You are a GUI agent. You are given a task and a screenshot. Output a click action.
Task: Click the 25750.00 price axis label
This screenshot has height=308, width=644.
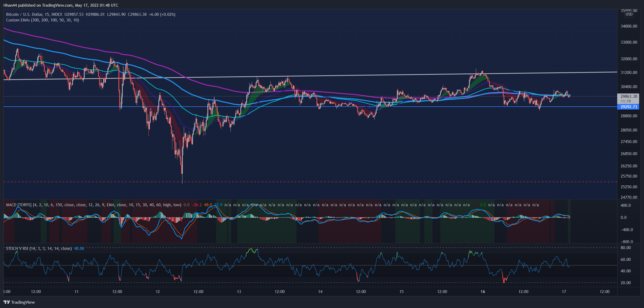tap(629, 176)
